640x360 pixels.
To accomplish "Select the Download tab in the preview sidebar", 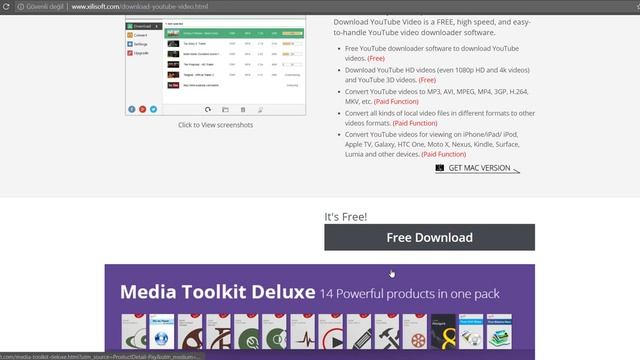I will coord(144,26).
